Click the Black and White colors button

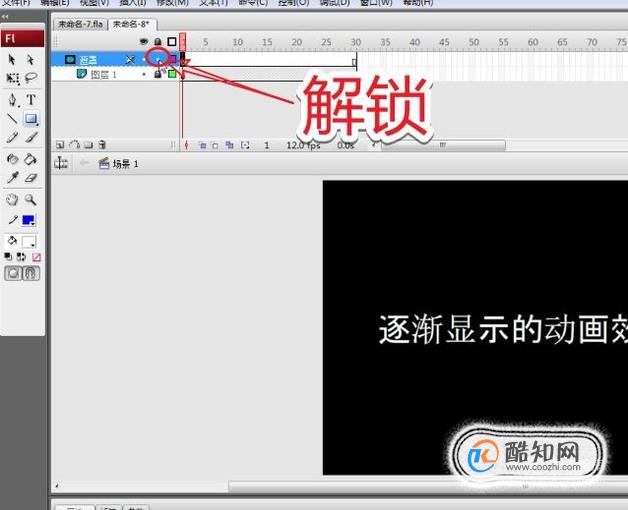8,257
